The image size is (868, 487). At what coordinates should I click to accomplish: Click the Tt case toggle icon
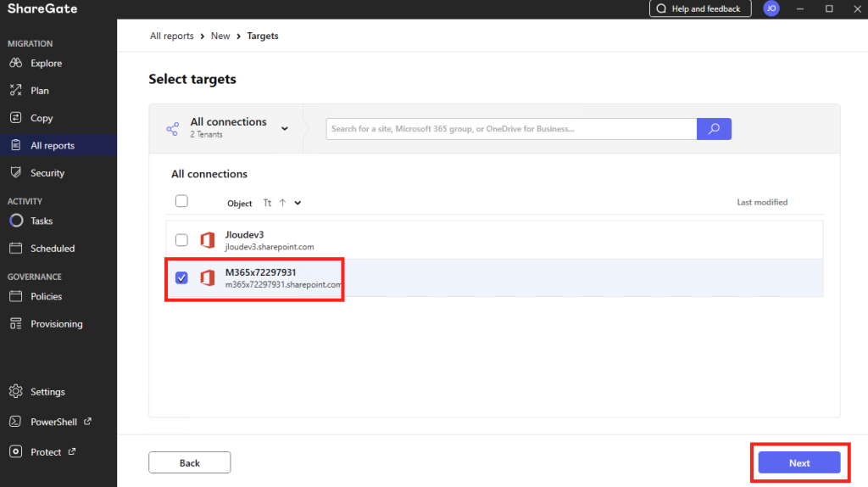pyautogui.click(x=267, y=203)
